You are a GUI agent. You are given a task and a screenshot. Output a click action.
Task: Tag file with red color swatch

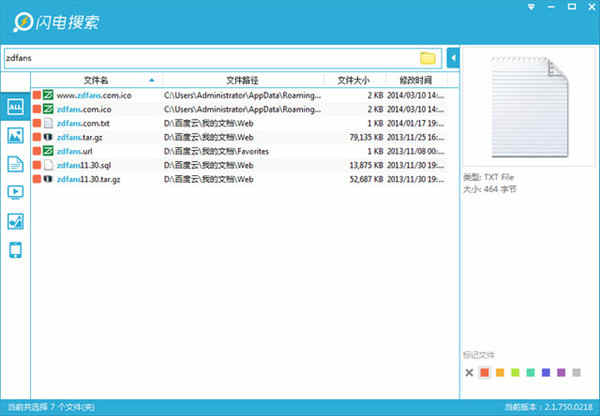tap(484, 372)
